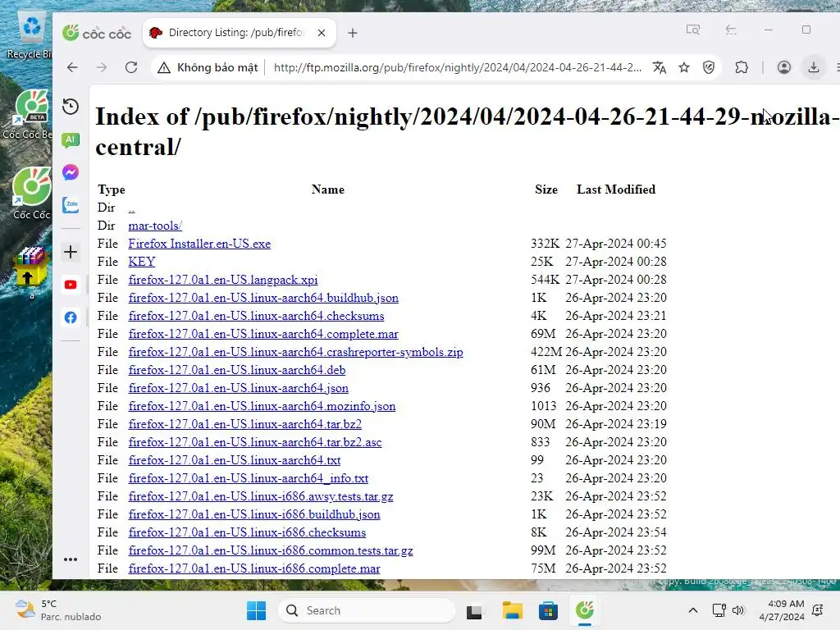Open the tab search icon

point(692,30)
